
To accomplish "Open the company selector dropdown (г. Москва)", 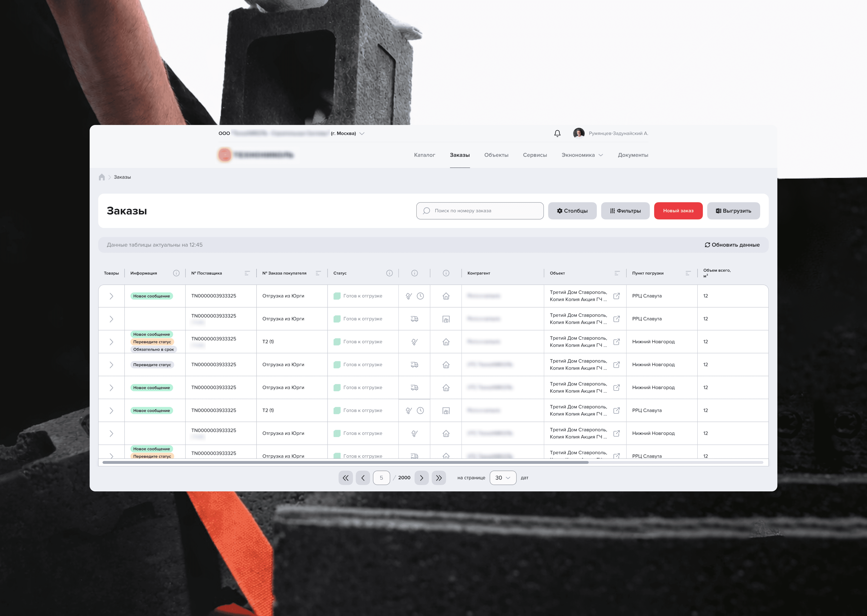I will click(x=362, y=133).
